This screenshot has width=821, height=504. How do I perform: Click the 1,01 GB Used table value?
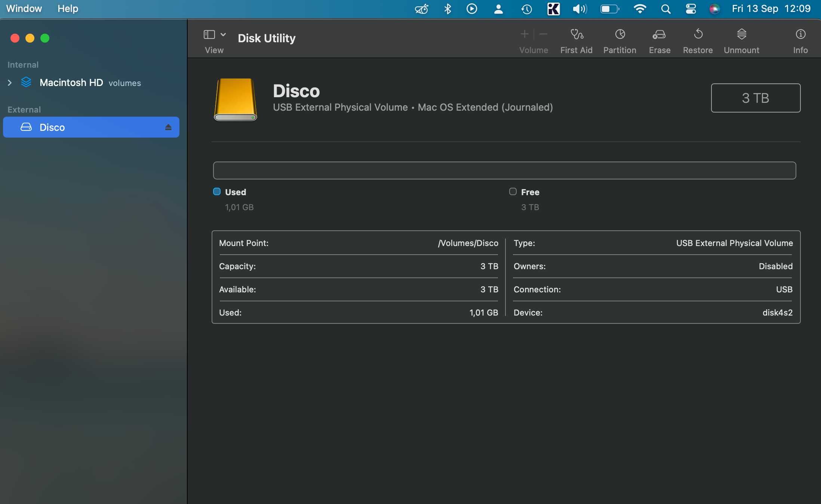pos(484,313)
